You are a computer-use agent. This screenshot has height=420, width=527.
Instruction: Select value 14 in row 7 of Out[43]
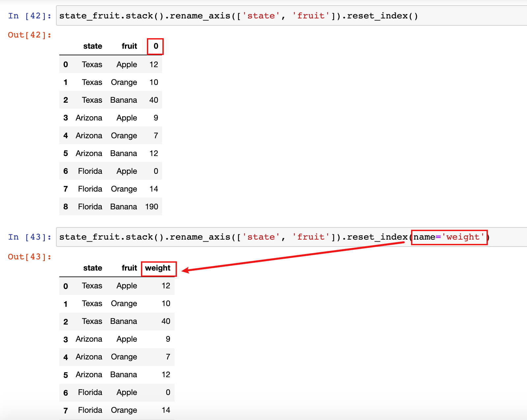click(166, 410)
